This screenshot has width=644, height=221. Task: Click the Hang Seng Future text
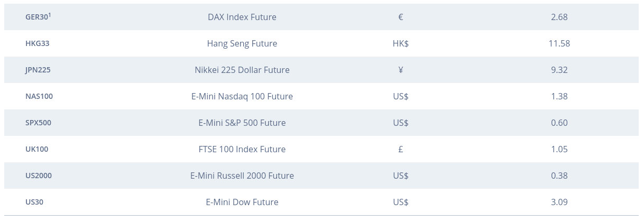[x=242, y=43]
